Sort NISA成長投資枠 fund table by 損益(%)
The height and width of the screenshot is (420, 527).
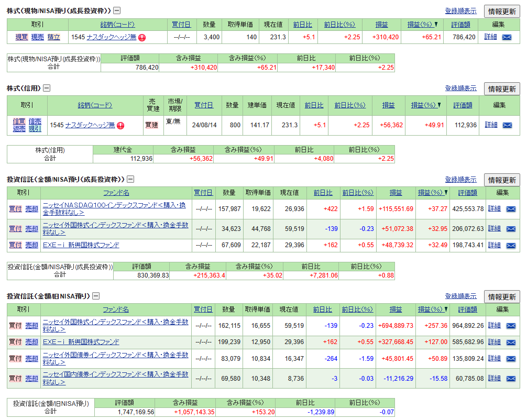click(433, 193)
